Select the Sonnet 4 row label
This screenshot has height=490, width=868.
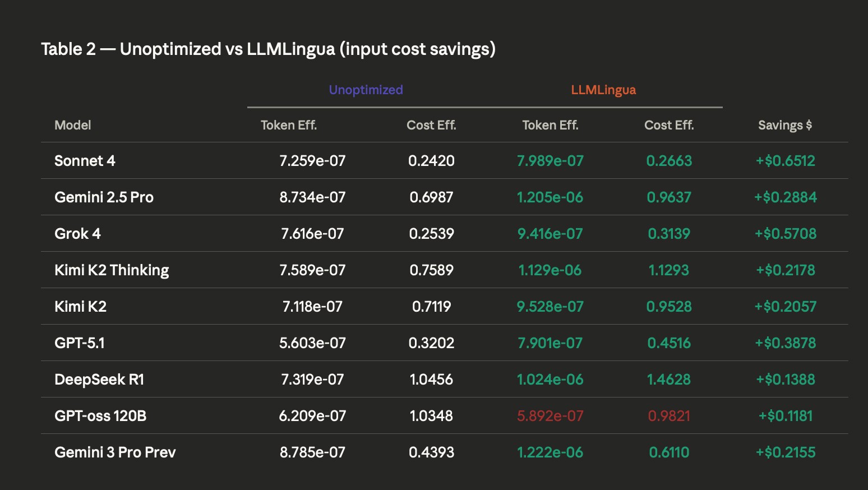(85, 161)
